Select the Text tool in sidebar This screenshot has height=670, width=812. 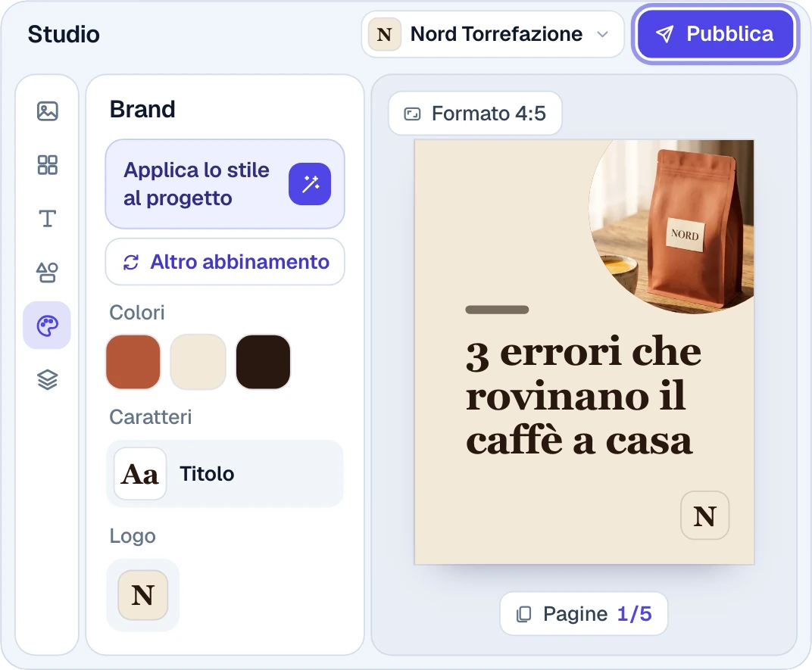[47, 219]
